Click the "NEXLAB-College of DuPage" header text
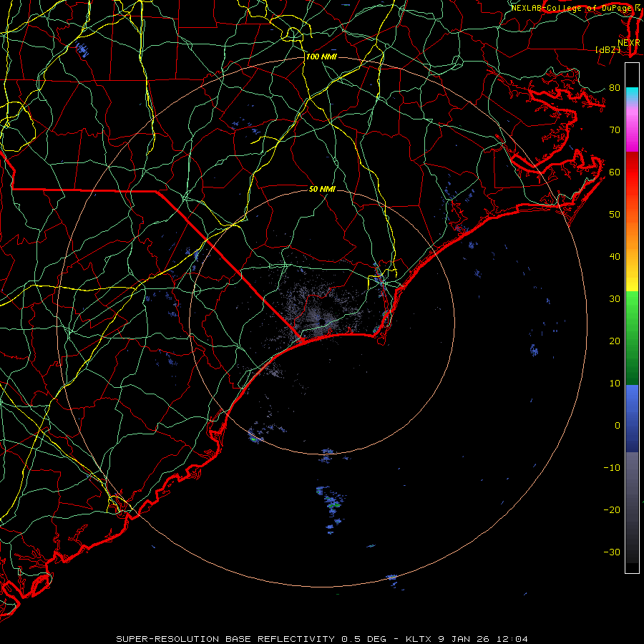Viewport: 644px width, 644px height. click(571, 8)
